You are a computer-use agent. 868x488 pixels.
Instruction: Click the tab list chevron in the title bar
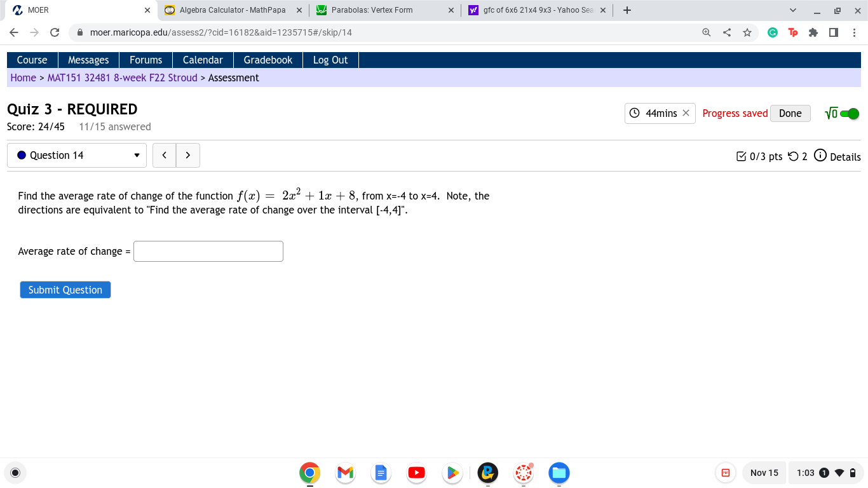coord(792,10)
